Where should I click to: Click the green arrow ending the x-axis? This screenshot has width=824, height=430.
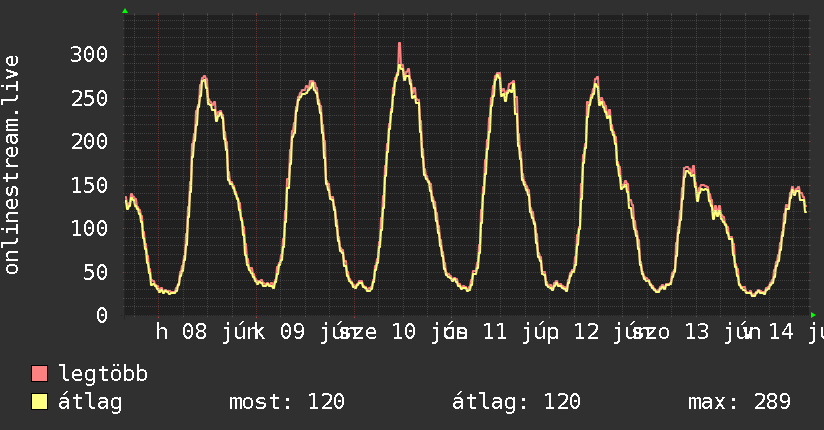click(x=813, y=315)
